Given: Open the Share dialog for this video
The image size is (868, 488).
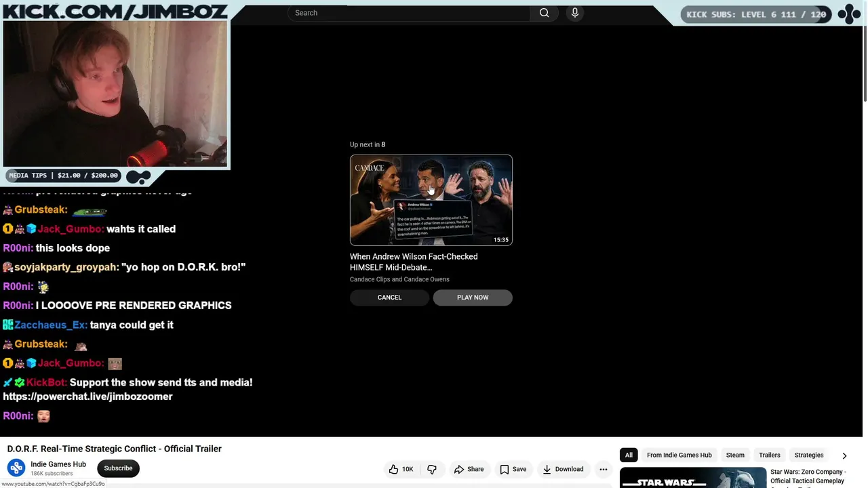Looking at the screenshot, I should (469, 469).
